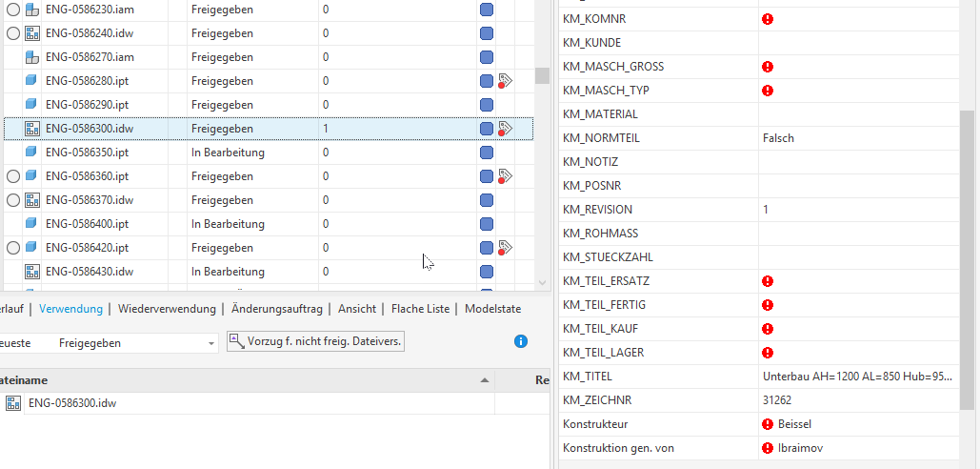Click the blue status square for ENG-0586350.ipt

487,153
